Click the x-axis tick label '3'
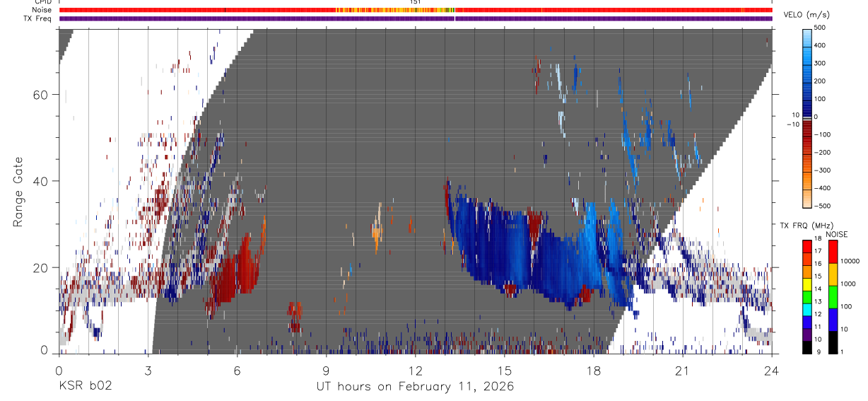This screenshot has height=401, width=868. click(x=148, y=370)
